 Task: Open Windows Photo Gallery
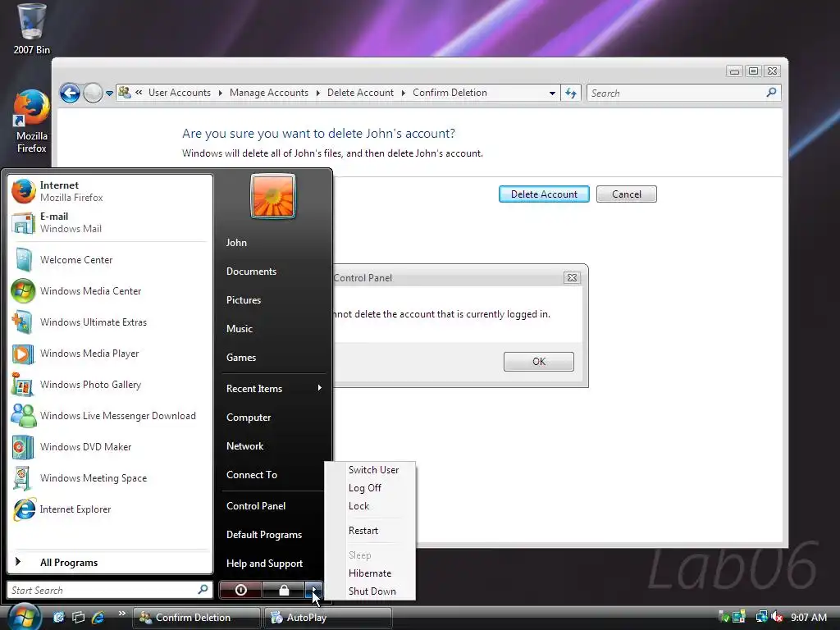[110, 385]
